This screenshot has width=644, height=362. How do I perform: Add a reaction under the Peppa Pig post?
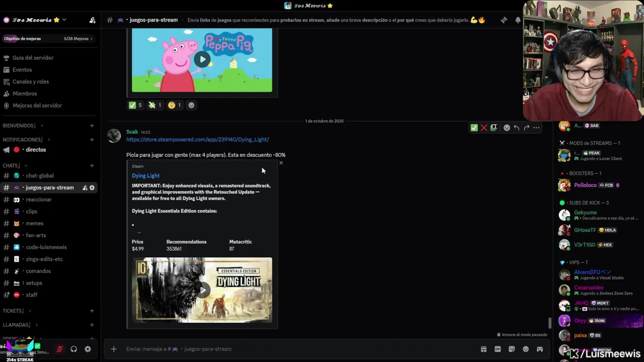(x=191, y=105)
